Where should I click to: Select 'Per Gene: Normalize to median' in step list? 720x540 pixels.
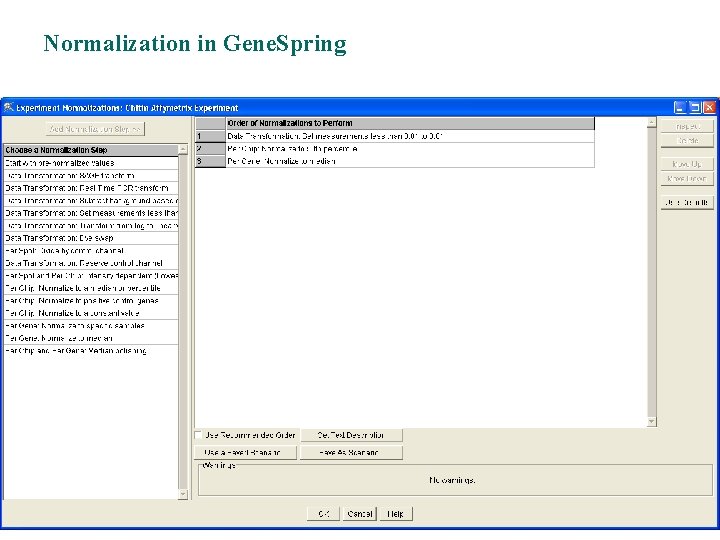coord(91,338)
